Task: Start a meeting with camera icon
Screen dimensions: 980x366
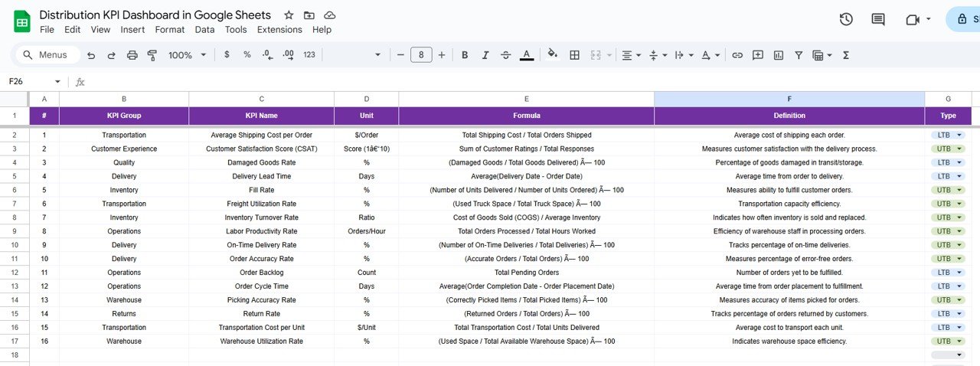Action: pyautogui.click(x=912, y=19)
